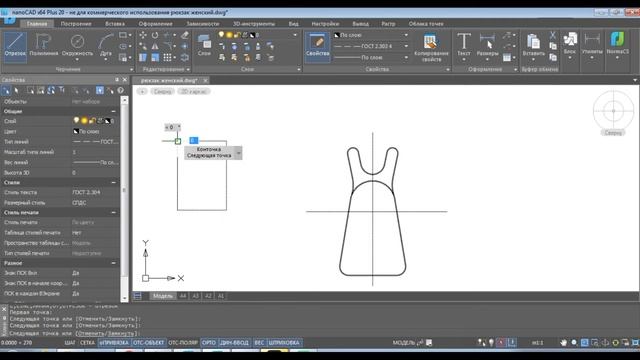The image size is (640, 360).
Task: Expand the Черчение panel arrow
Action: [x=131, y=69]
